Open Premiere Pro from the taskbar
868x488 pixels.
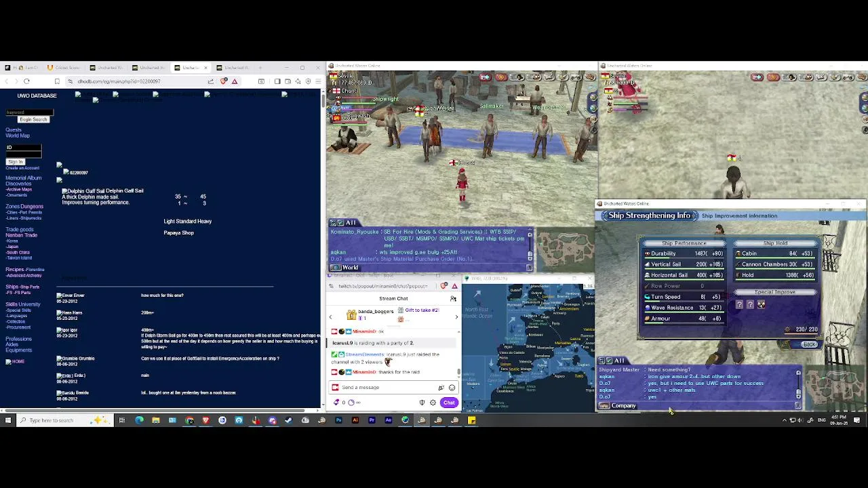tap(372, 420)
